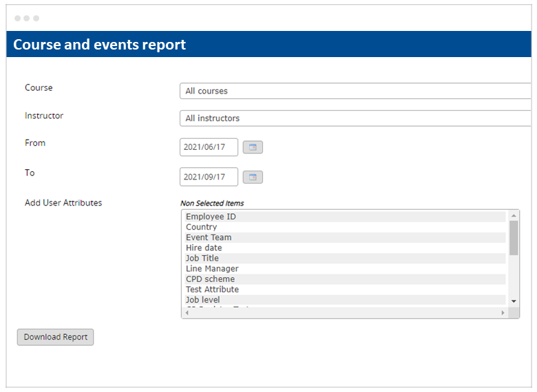Select Test Attribute in list
Viewport: 537px width, 392px height.
tap(345, 290)
